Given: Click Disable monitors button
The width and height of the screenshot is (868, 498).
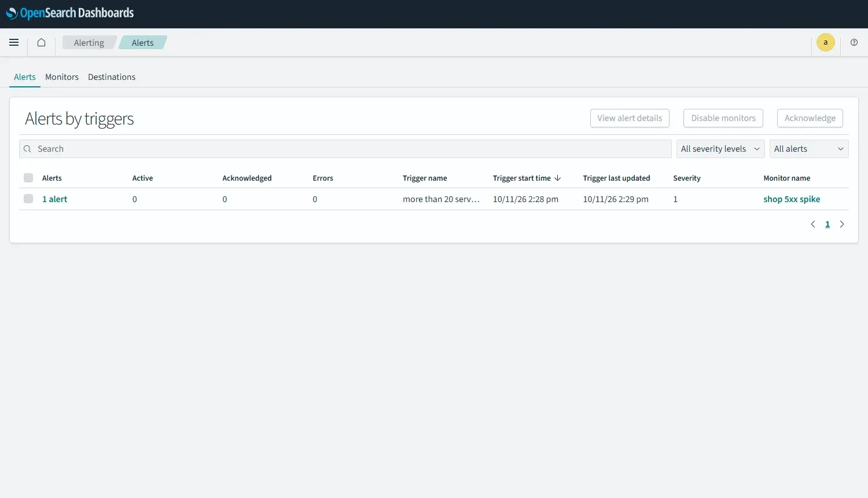Looking at the screenshot, I should 723,118.
